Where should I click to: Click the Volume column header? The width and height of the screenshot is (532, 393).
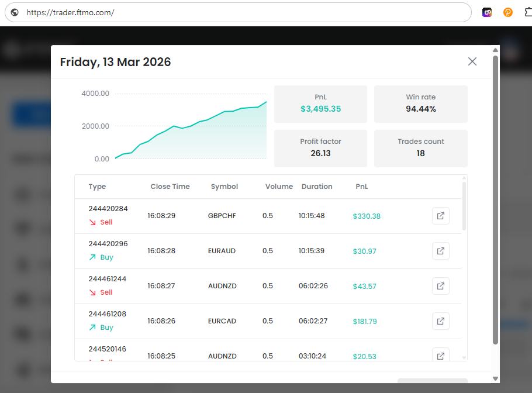(279, 187)
